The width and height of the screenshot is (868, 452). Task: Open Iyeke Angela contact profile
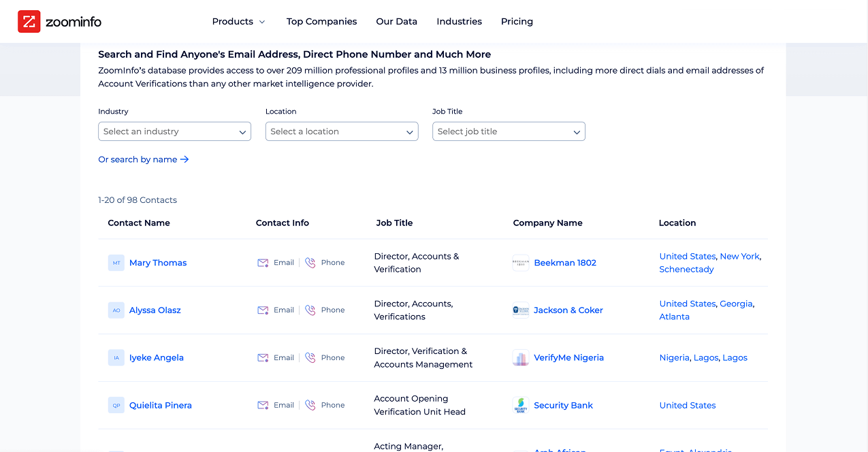click(157, 358)
